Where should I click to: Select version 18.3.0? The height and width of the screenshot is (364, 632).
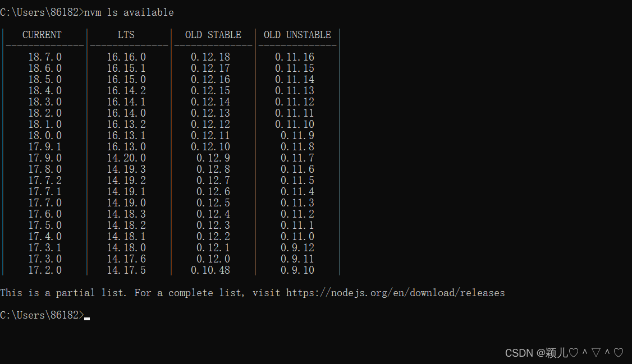pyautogui.click(x=45, y=102)
